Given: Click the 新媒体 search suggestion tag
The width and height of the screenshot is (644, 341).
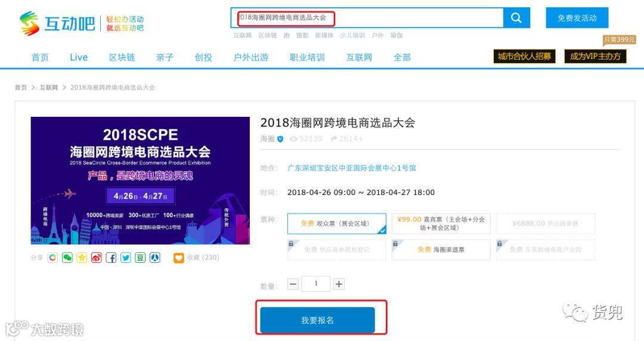Looking at the screenshot, I should (x=324, y=35).
